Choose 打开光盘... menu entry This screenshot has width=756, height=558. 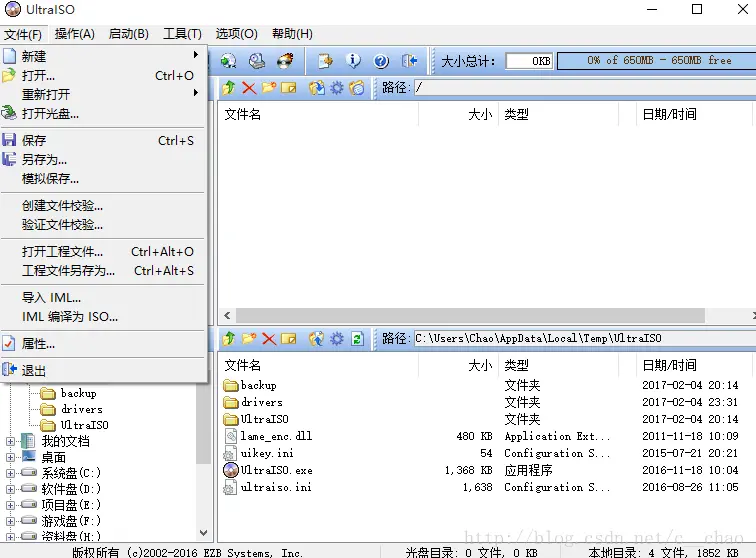click(x=104, y=114)
